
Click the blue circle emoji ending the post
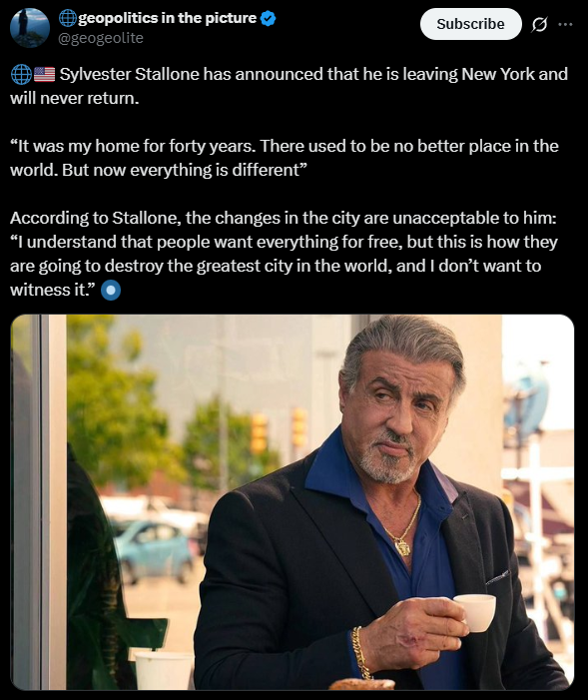pyautogui.click(x=111, y=291)
